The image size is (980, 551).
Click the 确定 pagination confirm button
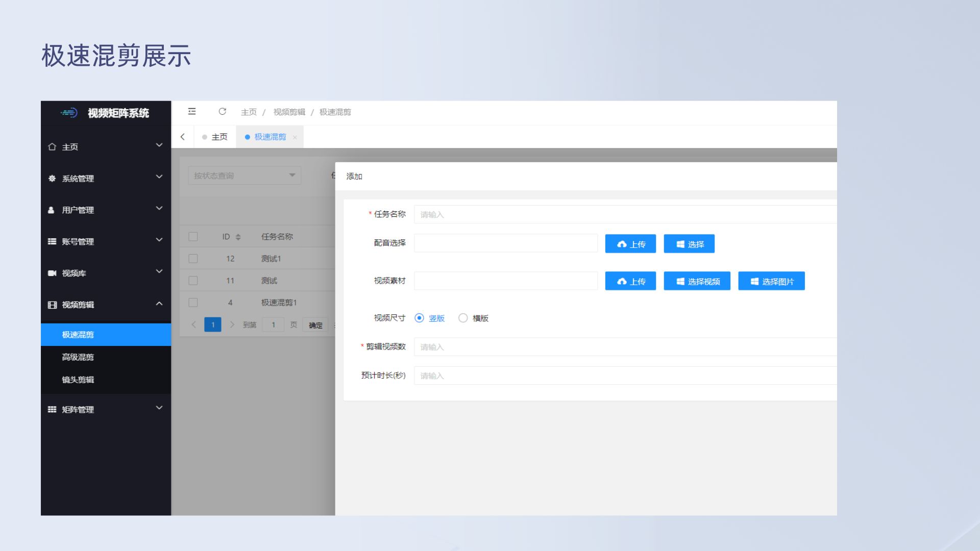[315, 325]
